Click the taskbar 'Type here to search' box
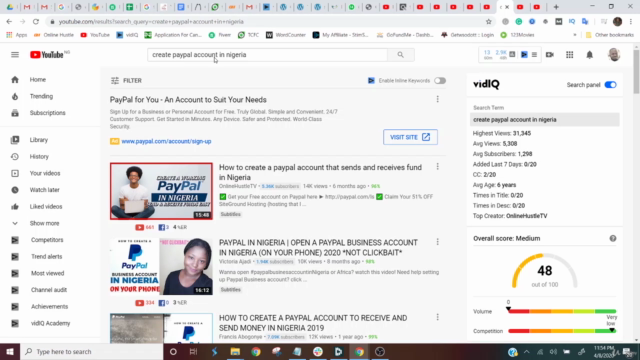Viewport: 640px width, 360px height. [91, 351]
